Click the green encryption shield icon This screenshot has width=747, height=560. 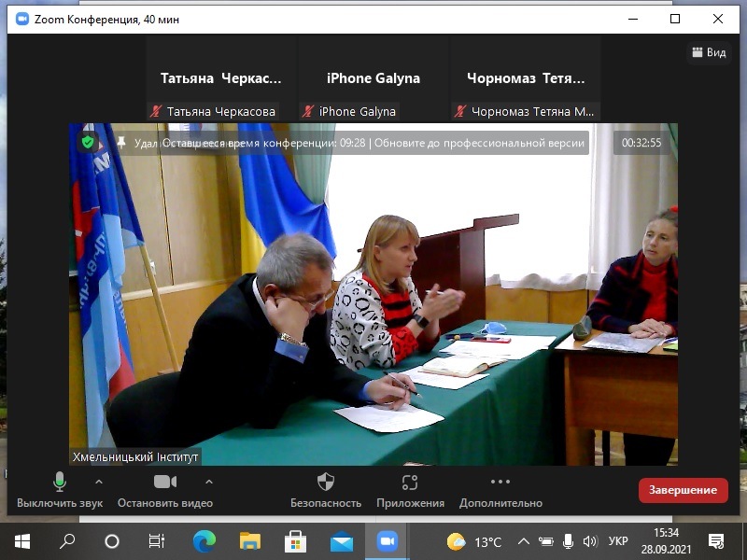[x=88, y=142]
